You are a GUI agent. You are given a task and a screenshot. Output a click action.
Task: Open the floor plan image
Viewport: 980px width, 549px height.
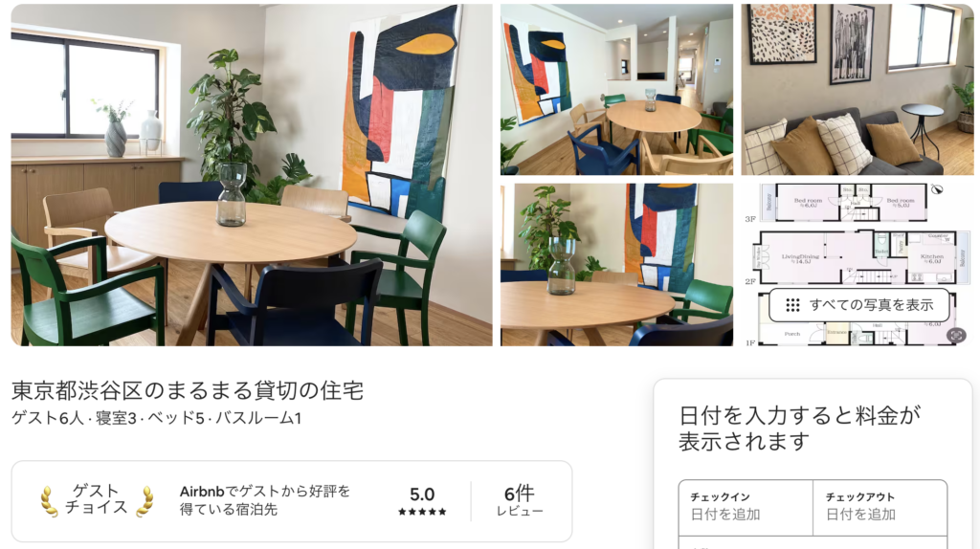click(x=857, y=265)
